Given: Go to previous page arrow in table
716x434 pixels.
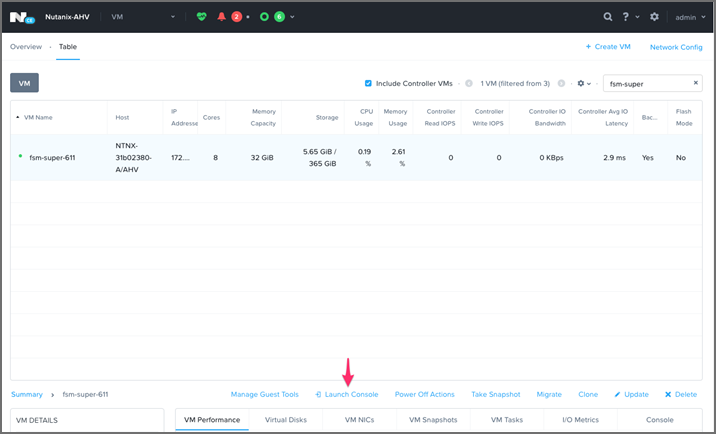Looking at the screenshot, I should click(469, 83).
